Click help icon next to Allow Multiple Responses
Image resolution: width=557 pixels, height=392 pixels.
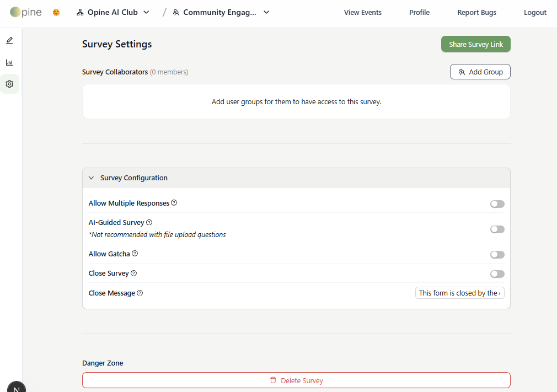(174, 203)
